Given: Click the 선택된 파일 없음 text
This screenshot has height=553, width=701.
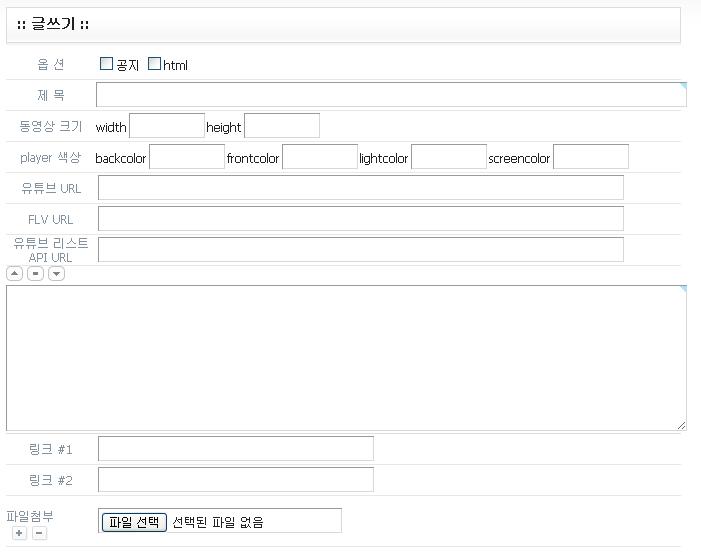Looking at the screenshot, I should tap(218, 522).
